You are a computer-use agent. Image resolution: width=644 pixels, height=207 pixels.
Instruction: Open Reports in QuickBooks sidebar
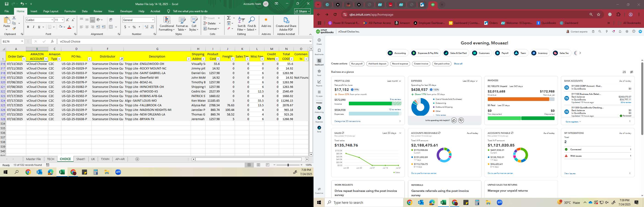point(319,83)
